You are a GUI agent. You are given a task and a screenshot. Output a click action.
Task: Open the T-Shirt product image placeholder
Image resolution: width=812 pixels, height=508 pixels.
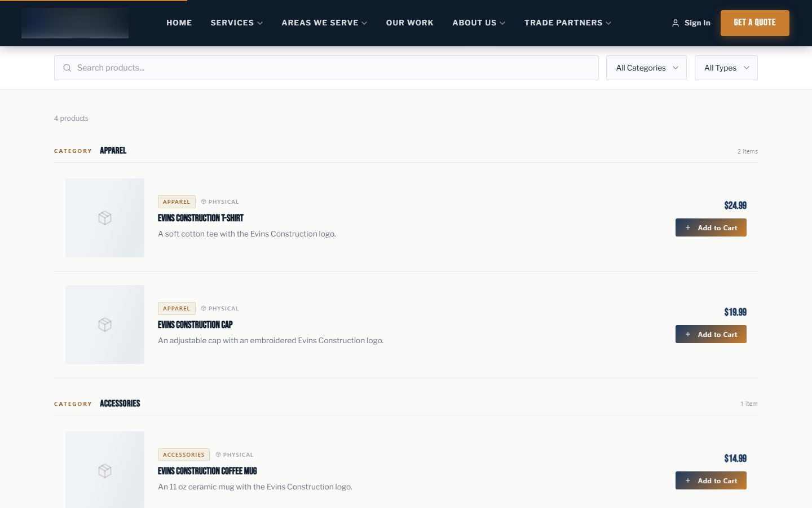(x=105, y=218)
